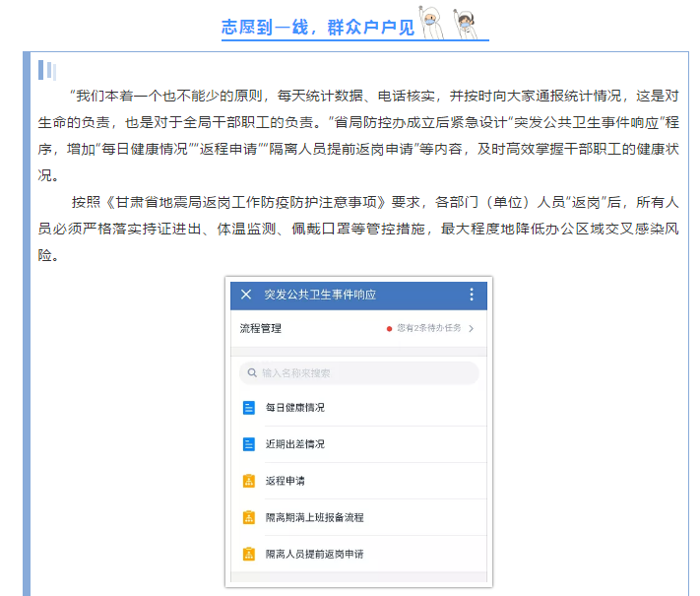Click blue document icon for 近期出差情况

point(249,444)
